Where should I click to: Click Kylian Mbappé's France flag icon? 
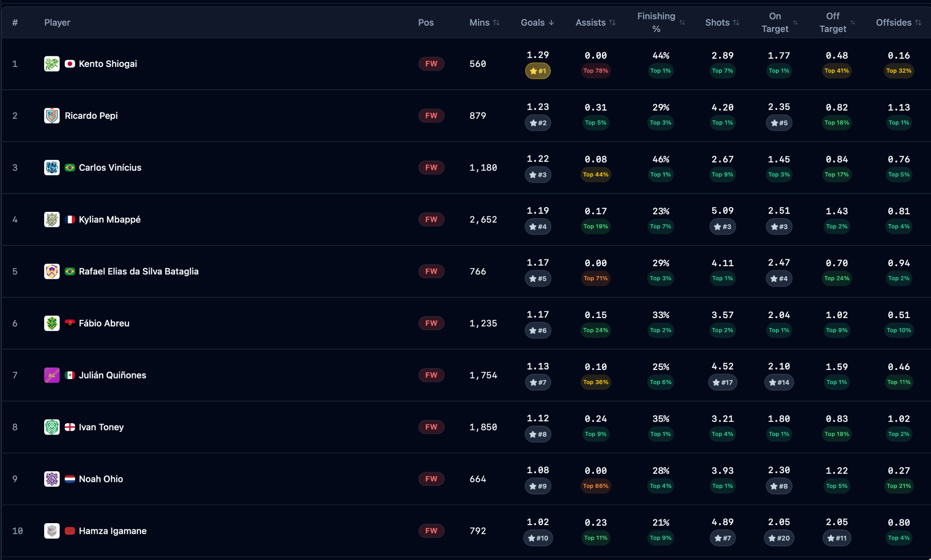[70, 219]
